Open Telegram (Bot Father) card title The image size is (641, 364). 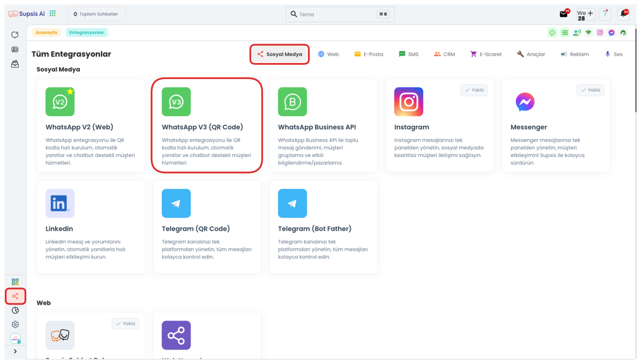pyautogui.click(x=314, y=229)
